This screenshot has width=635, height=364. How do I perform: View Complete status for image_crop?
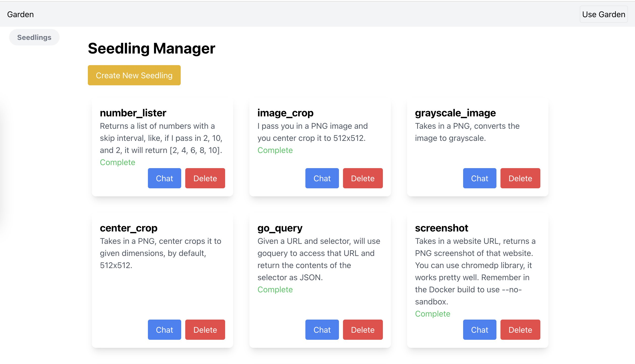pyautogui.click(x=275, y=150)
